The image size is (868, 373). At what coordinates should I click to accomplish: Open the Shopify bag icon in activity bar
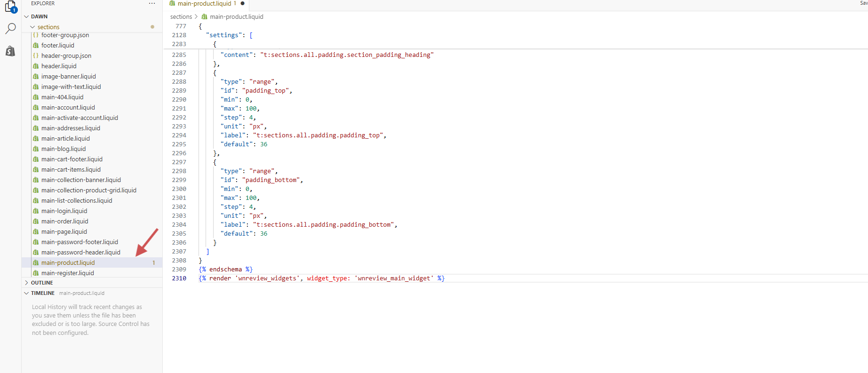pyautogui.click(x=10, y=51)
